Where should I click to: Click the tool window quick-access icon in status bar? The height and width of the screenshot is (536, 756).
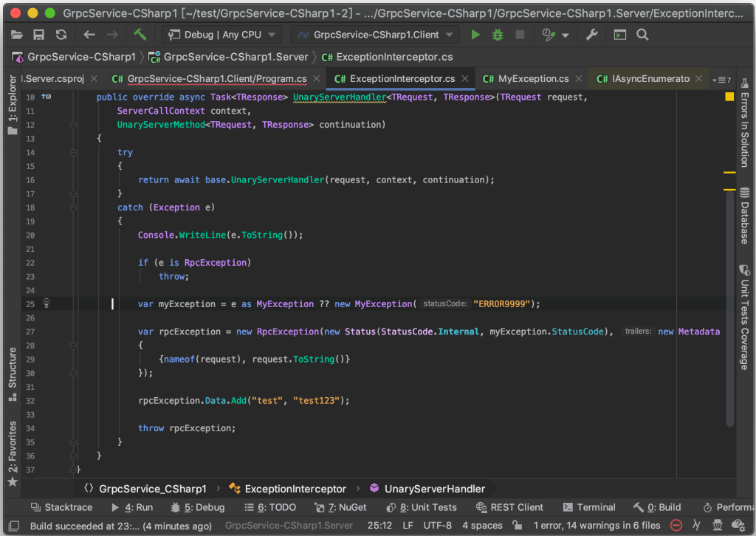point(14,526)
